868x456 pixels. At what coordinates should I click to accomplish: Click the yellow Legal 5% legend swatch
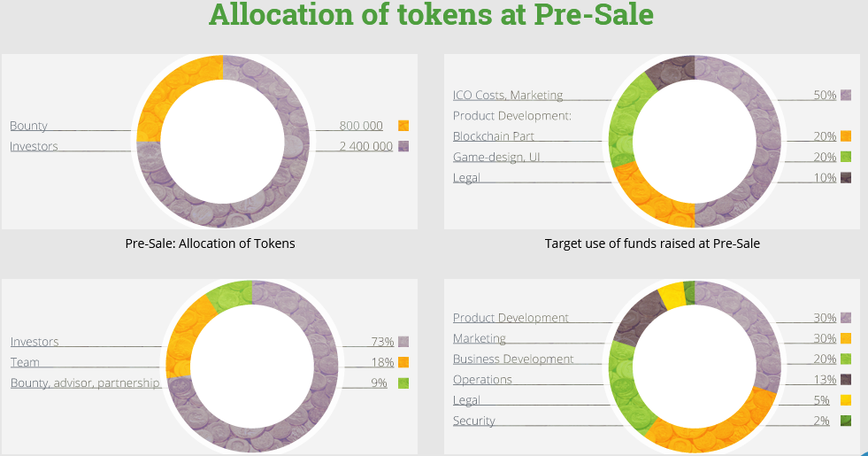(846, 400)
